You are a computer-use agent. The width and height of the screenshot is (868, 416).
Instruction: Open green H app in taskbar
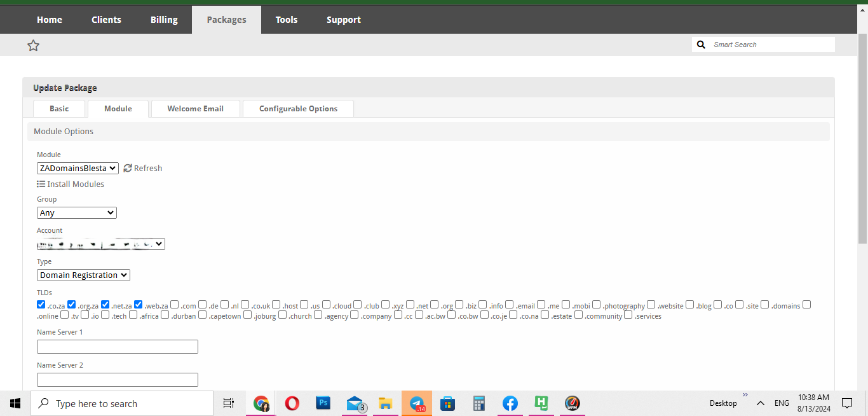541,403
